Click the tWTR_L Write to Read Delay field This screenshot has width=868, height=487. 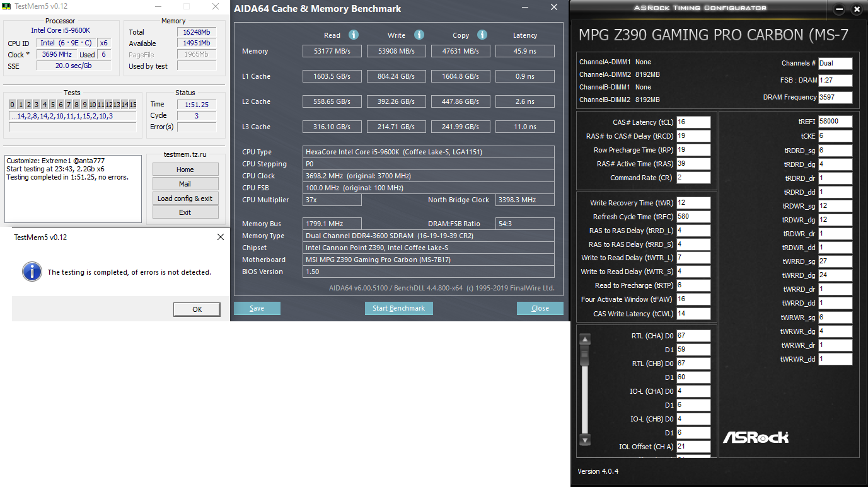[x=693, y=258]
